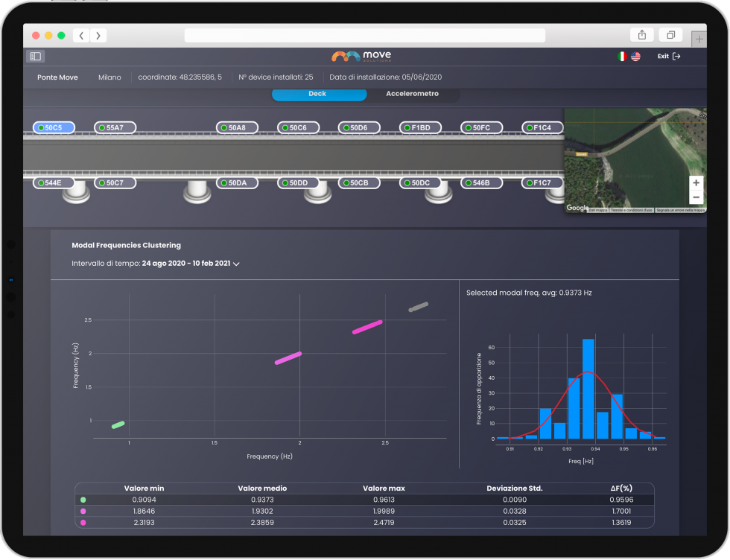
Task: Expand the time interval date dropdown
Action: (236, 264)
